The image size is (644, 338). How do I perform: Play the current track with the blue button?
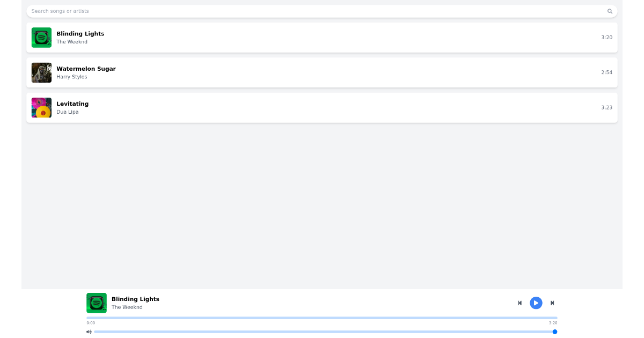point(536,303)
